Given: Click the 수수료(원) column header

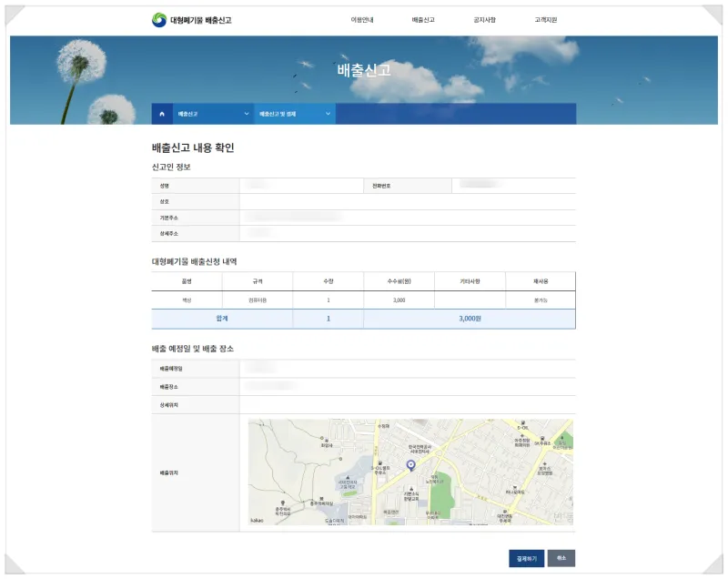Looking at the screenshot, I should (399, 281).
